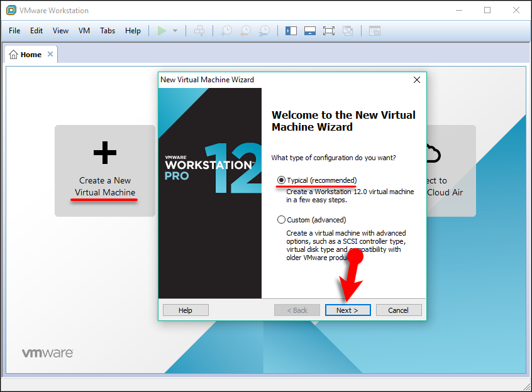
Task: Open the Tabs menu
Action: click(x=108, y=31)
